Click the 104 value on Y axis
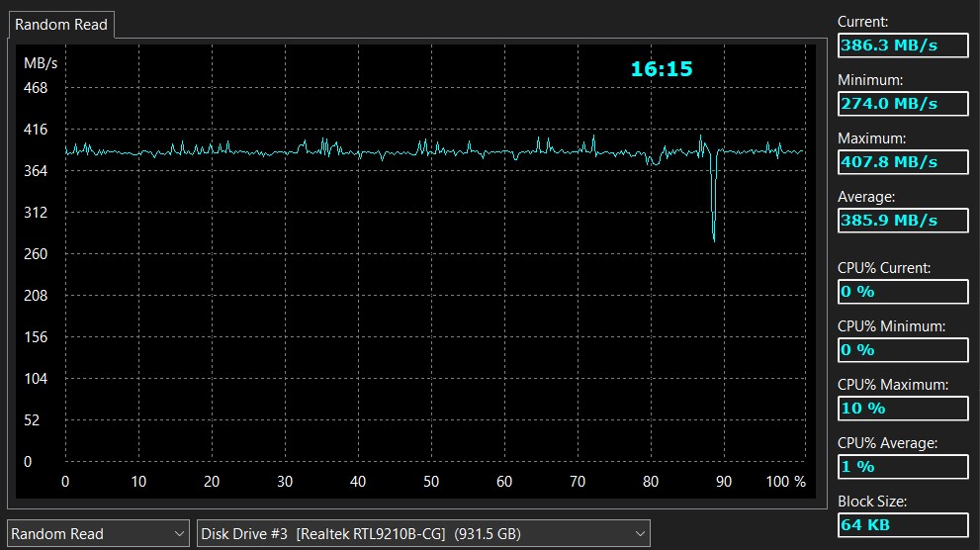This screenshot has height=550, width=980. [x=36, y=379]
